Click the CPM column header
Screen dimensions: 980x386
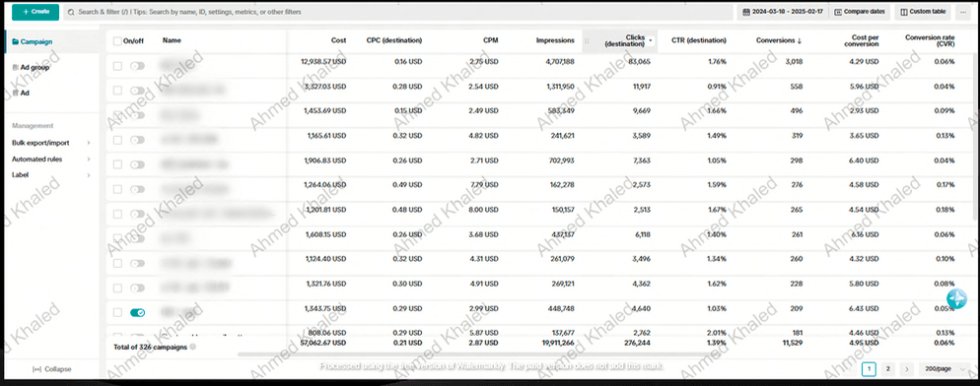click(x=491, y=40)
